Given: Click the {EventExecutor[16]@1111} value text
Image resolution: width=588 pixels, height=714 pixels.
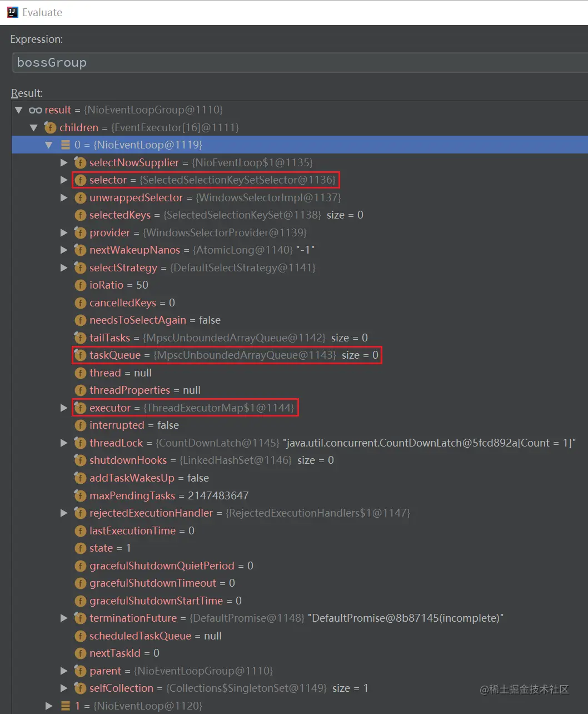Looking at the screenshot, I should pyautogui.click(x=175, y=128).
